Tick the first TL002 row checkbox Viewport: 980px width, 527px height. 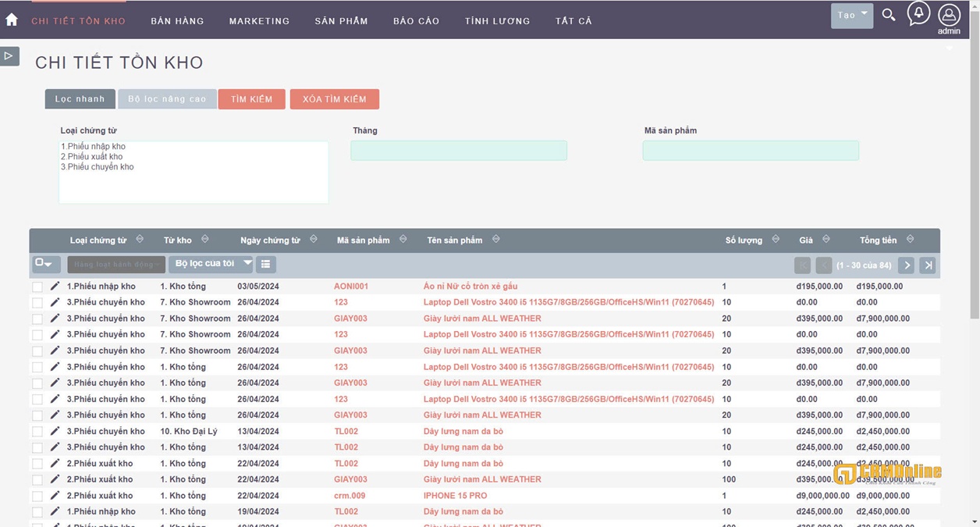click(37, 431)
